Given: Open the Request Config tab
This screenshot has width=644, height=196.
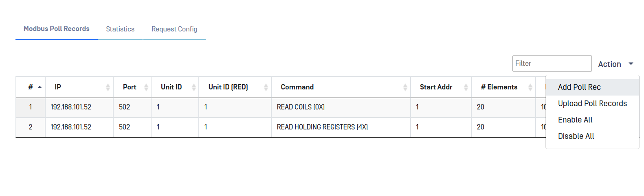Looking at the screenshot, I should point(174,29).
